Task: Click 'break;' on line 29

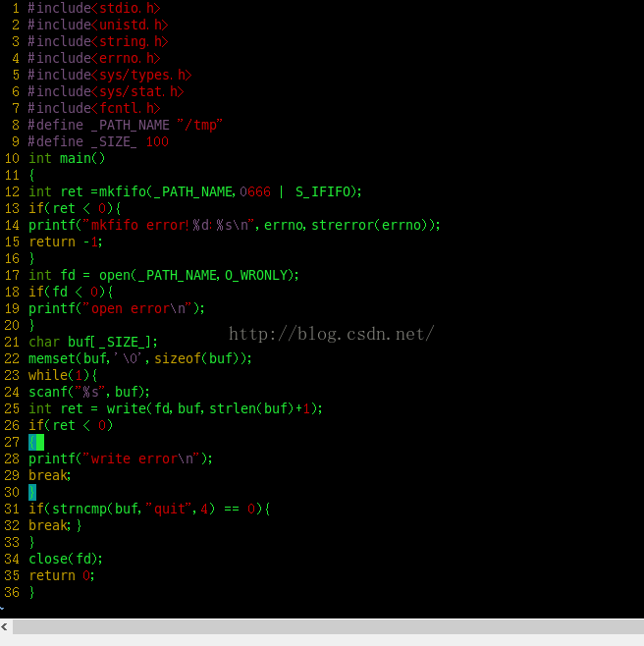Action: pos(50,475)
